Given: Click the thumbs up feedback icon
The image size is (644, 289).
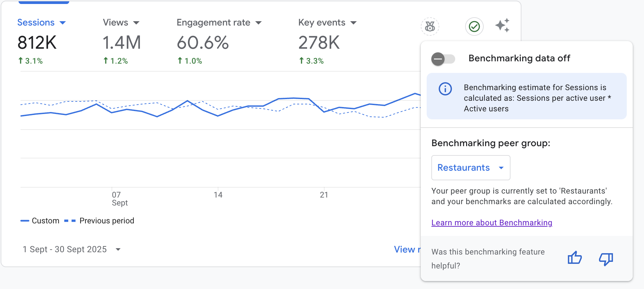Looking at the screenshot, I should (574, 258).
